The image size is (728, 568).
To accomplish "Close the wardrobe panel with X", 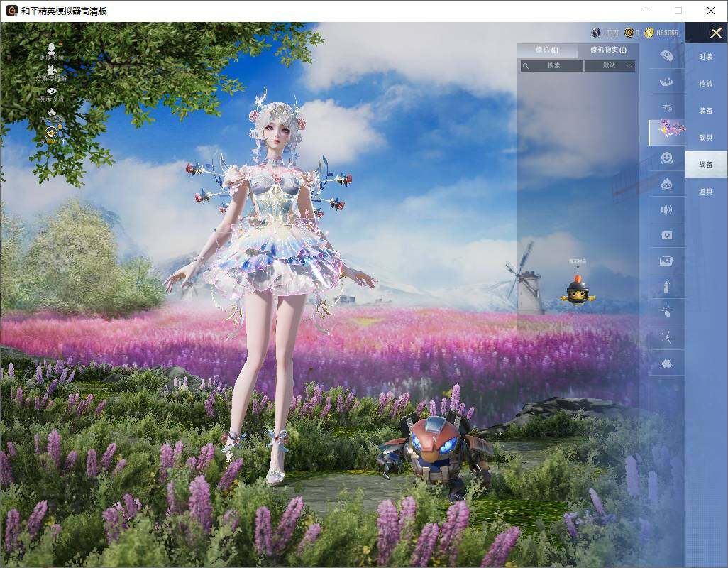I will (x=715, y=33).
